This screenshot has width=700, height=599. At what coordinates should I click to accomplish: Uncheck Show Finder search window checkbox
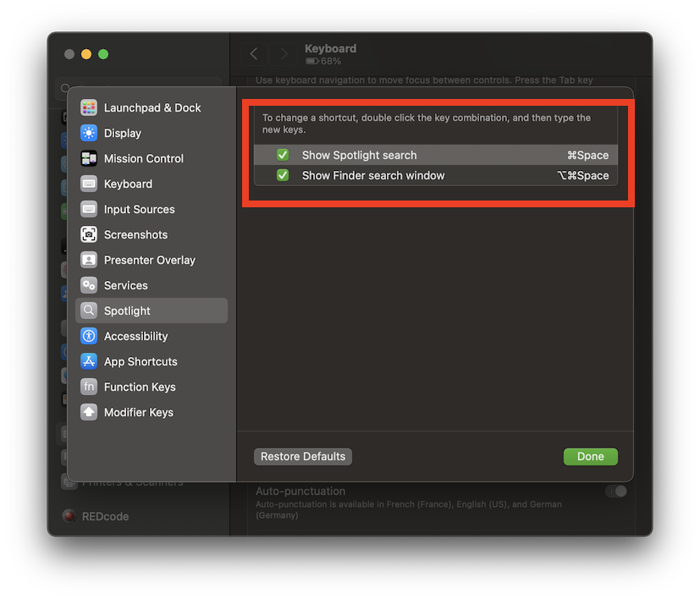coord(283,175)
